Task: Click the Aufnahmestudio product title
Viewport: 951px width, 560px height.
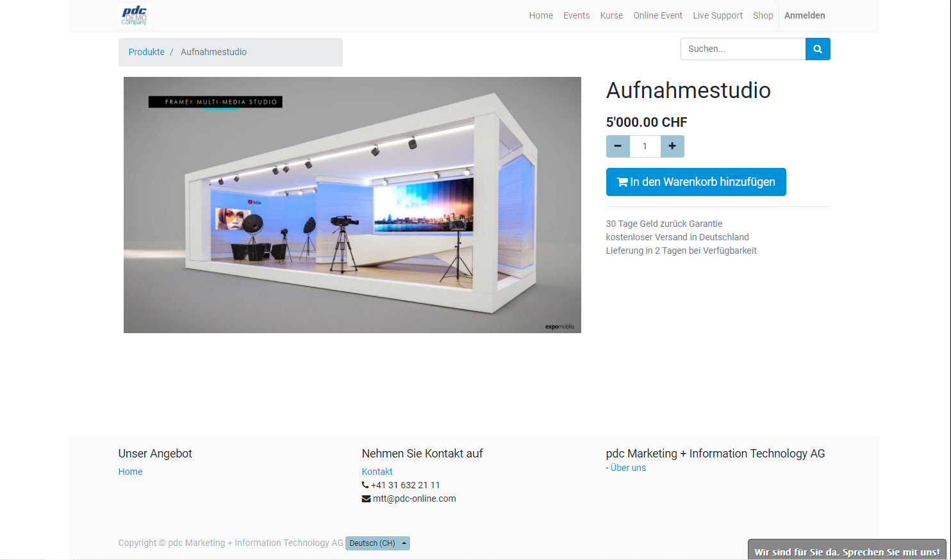Action: (688, 90)
